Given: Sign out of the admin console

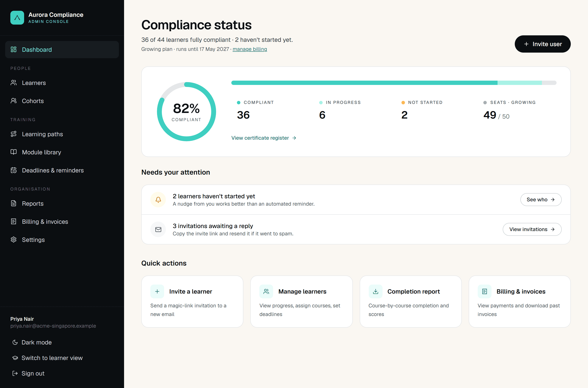Looking at the screenshot, I should tap(28, 373).
